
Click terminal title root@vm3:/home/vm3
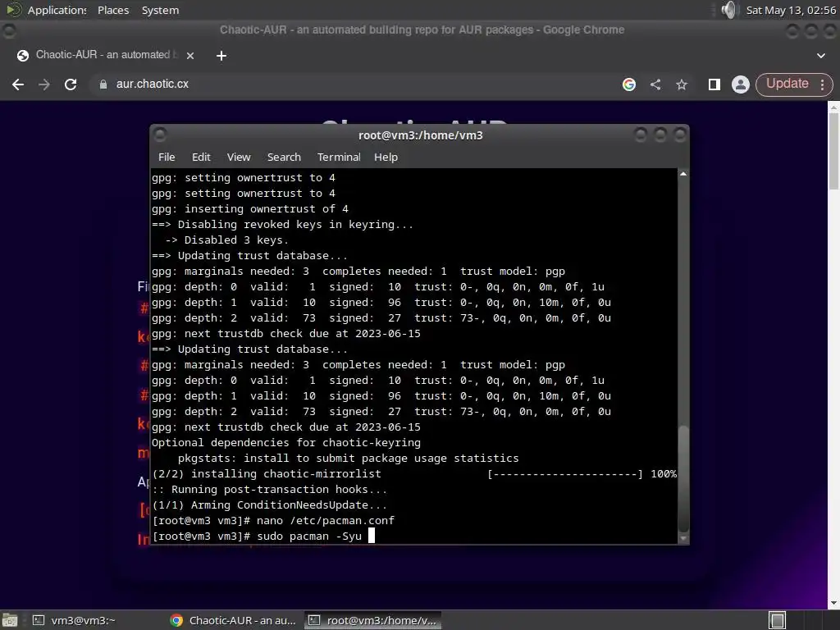(x=421, y=135)
